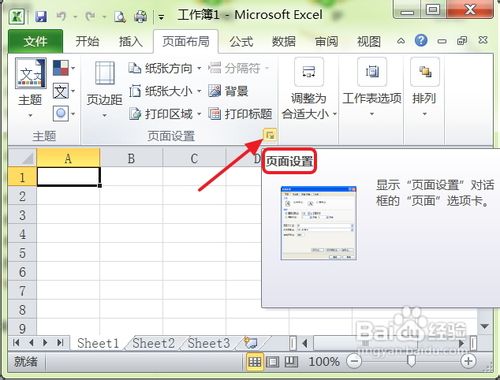Open theme colors dropdown
500x380 pixels.
coord(64,68)
